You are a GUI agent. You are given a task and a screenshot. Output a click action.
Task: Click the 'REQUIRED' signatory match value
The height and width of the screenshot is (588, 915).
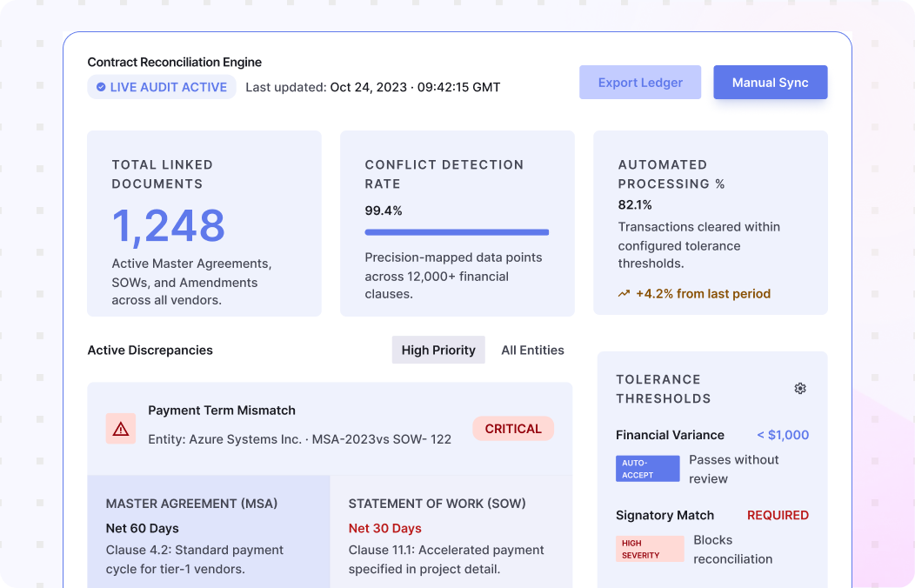tap(778, 515)
